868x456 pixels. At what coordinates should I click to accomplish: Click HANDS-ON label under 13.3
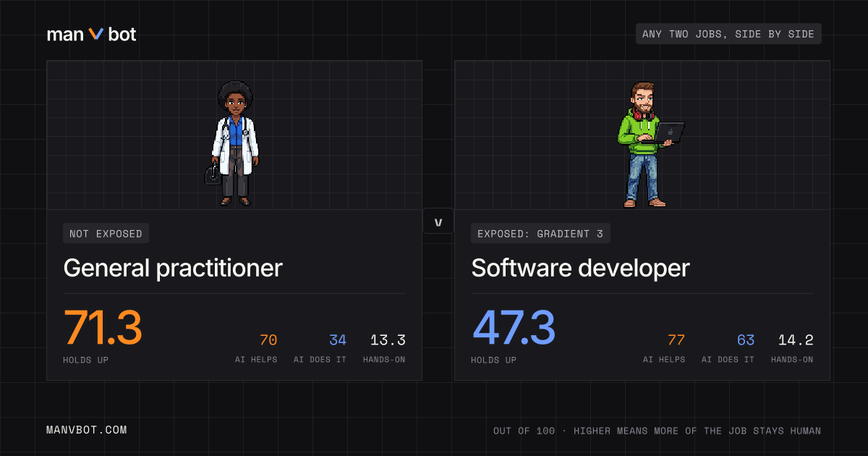384,360
